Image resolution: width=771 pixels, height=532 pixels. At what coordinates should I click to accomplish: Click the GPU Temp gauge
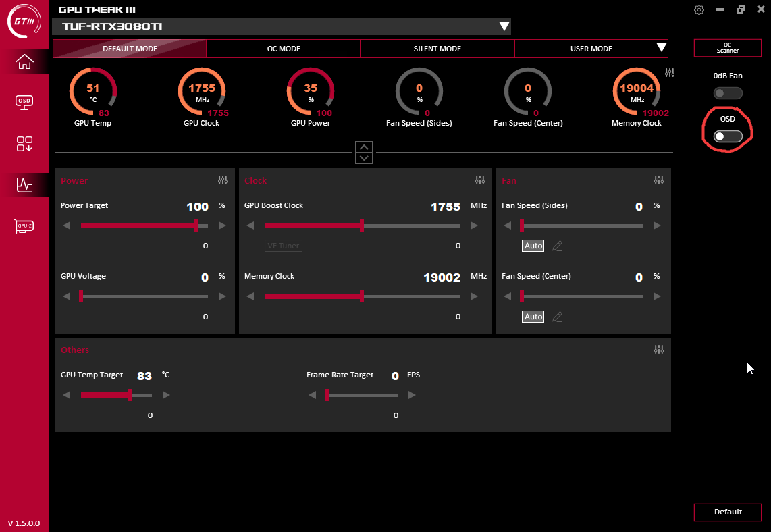[x=93, y=91]
